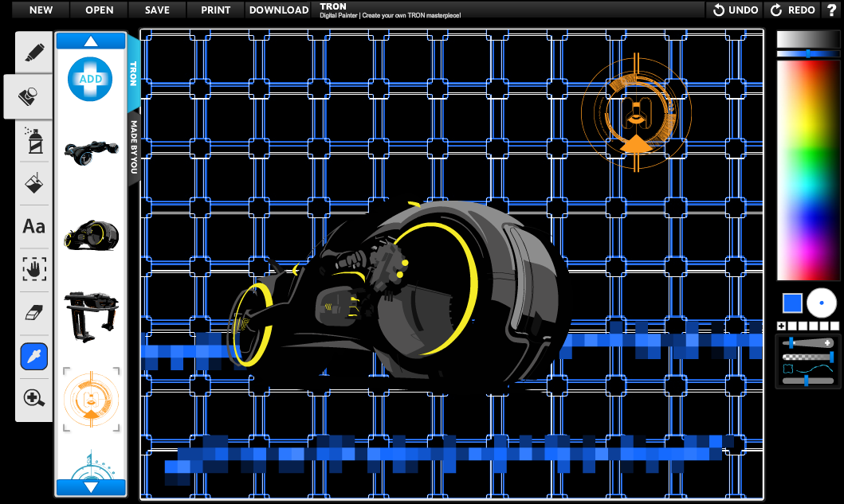Viewport: 844px width, 504px height.
Task: Redo the last action
Action: pos(792,10)
